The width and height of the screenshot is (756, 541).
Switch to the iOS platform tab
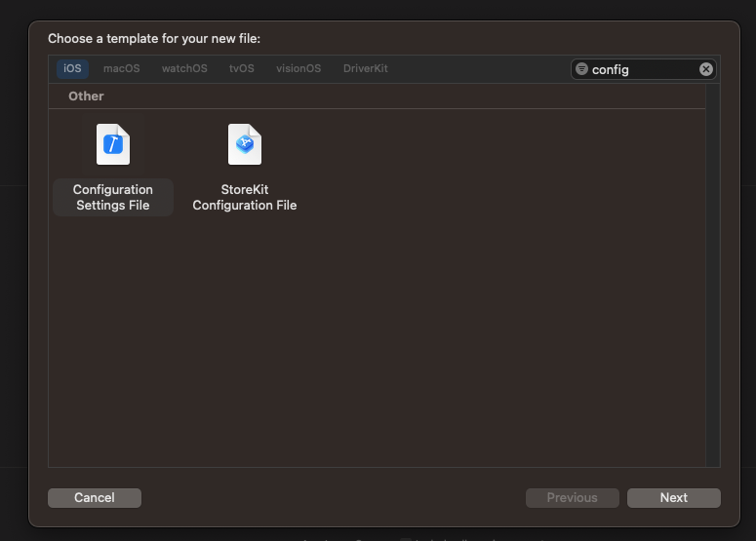72,68
